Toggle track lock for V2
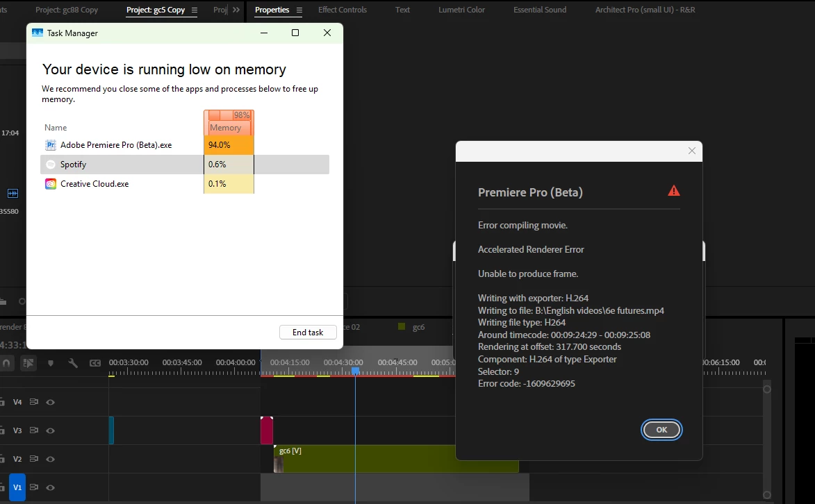The width and height of the screenshot is (815, 504). pos(2,459)
